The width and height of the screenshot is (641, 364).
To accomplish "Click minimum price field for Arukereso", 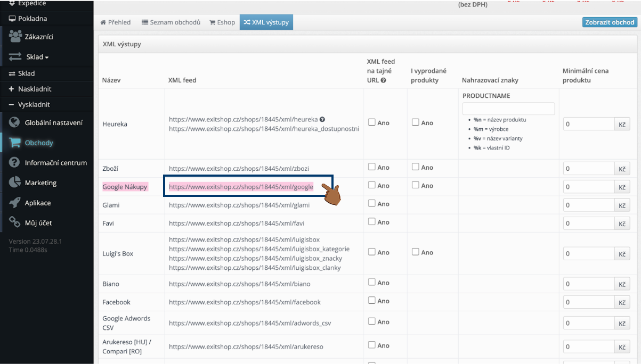I will coord(589,347).
